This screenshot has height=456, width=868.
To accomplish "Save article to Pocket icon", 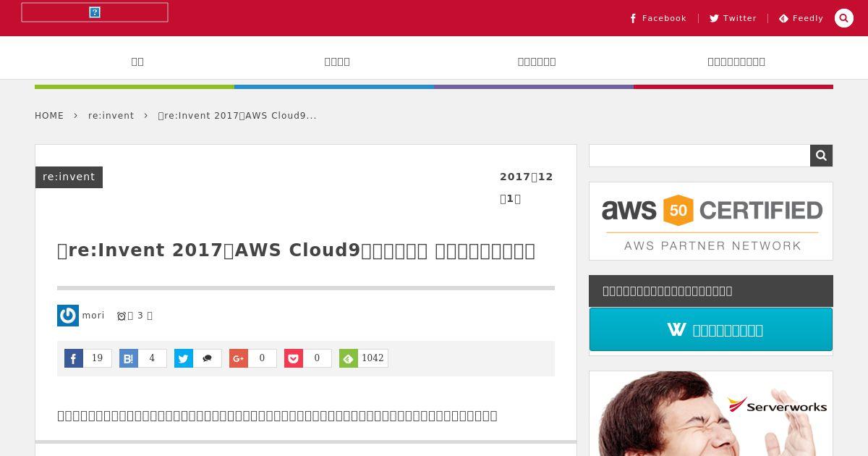I will tap(294, 358).
